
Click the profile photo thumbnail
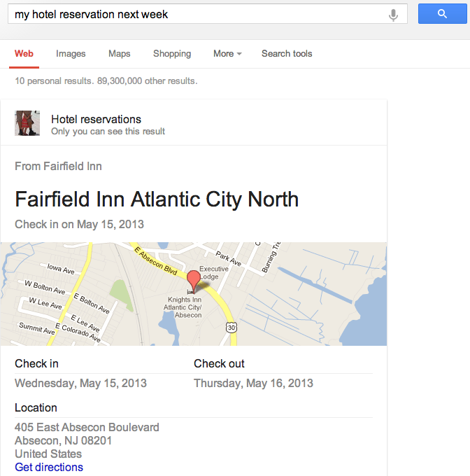27,123
